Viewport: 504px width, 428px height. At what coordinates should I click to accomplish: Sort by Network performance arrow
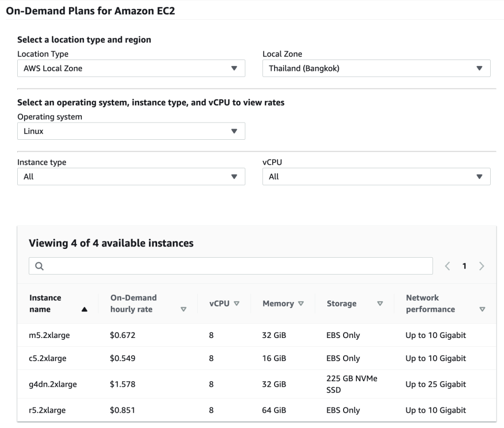point(482,309)
